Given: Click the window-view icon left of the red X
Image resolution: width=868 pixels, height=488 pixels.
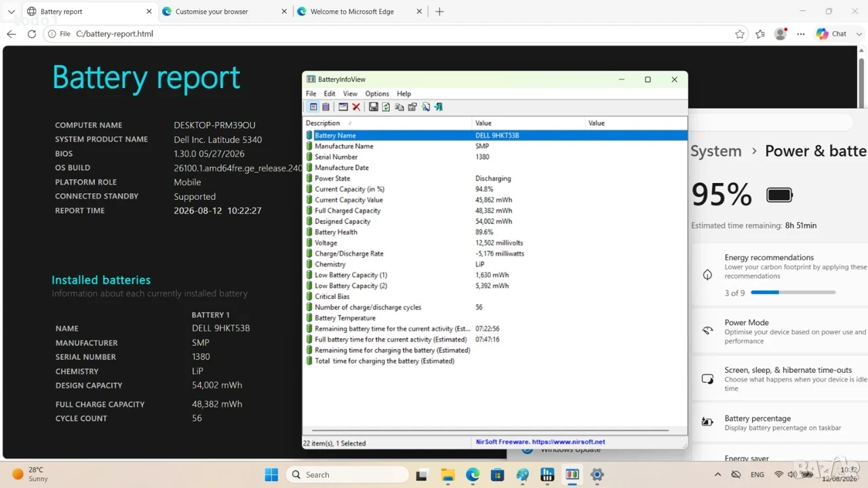Looking at the screenshot, I should [343, 107].
